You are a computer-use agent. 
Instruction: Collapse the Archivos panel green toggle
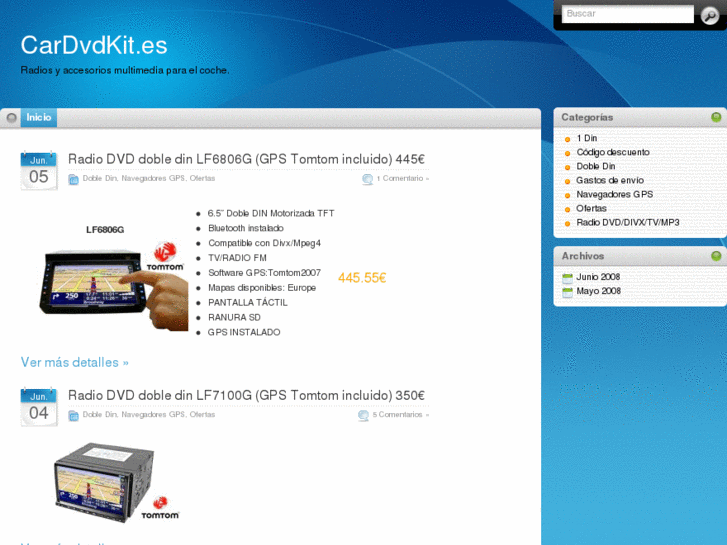pos(716,256)
